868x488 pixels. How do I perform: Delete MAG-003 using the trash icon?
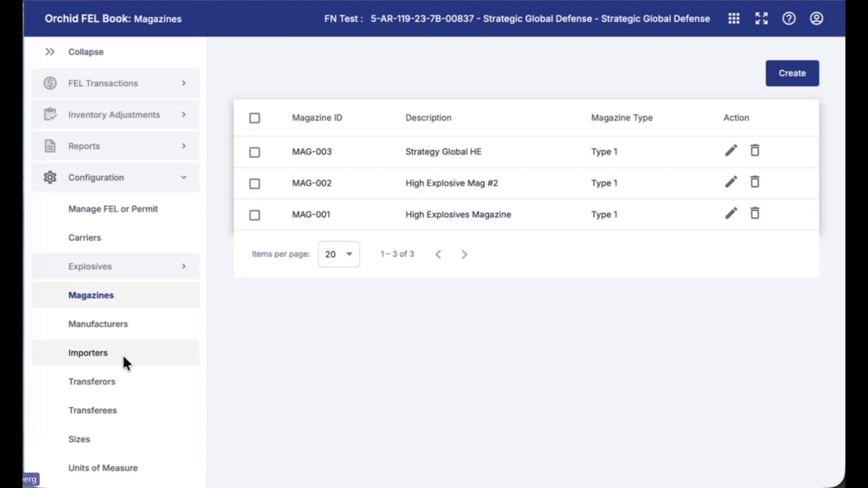pos(755,150)
